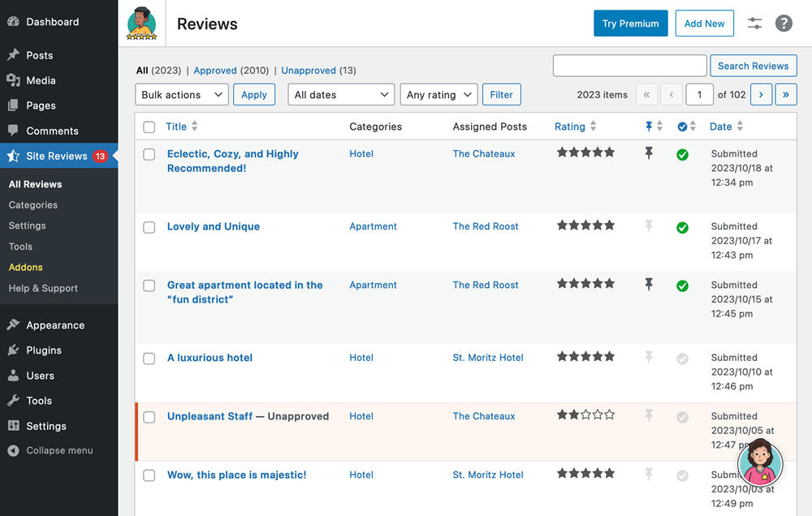Viewport: 812px width, 516px height.
Task: Expand the All dates dropdown
Action: (x=341, y=95)
